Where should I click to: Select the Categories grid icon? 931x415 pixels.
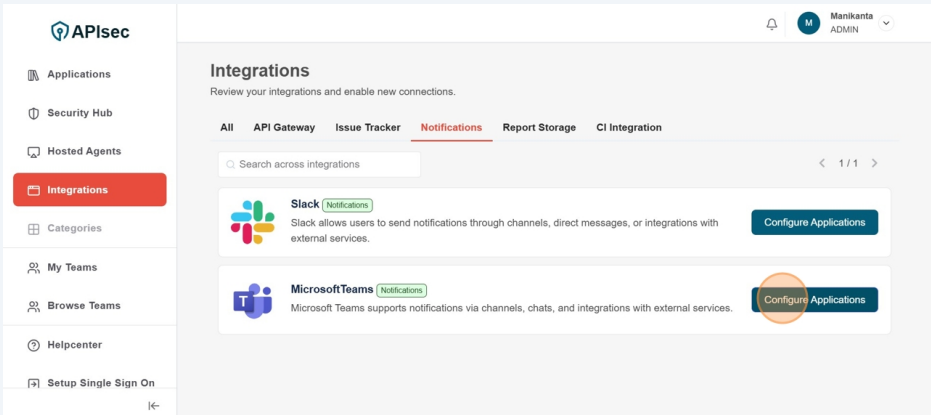coord(33,229)
